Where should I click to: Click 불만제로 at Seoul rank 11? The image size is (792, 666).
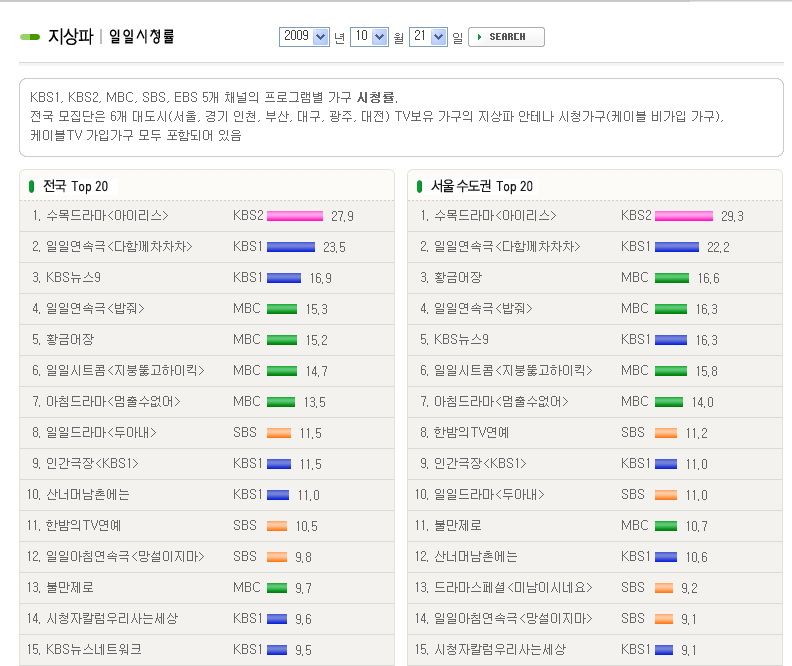[458, 525]
